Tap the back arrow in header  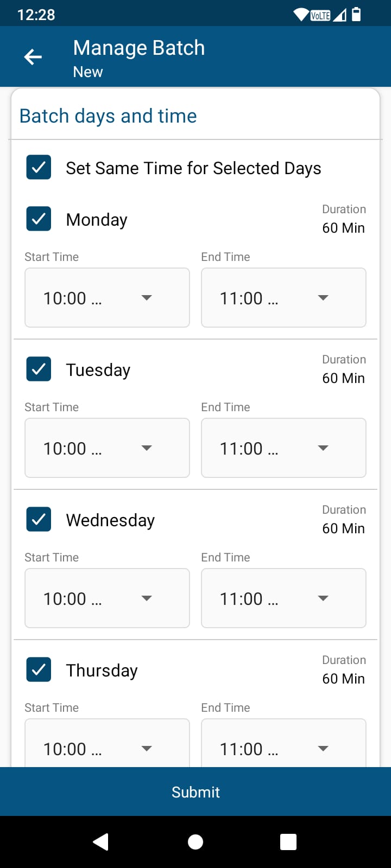(33, 56)
